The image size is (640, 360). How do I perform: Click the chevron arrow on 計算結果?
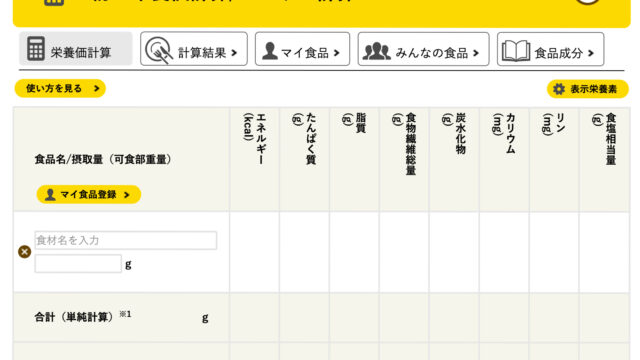[234, 53]
